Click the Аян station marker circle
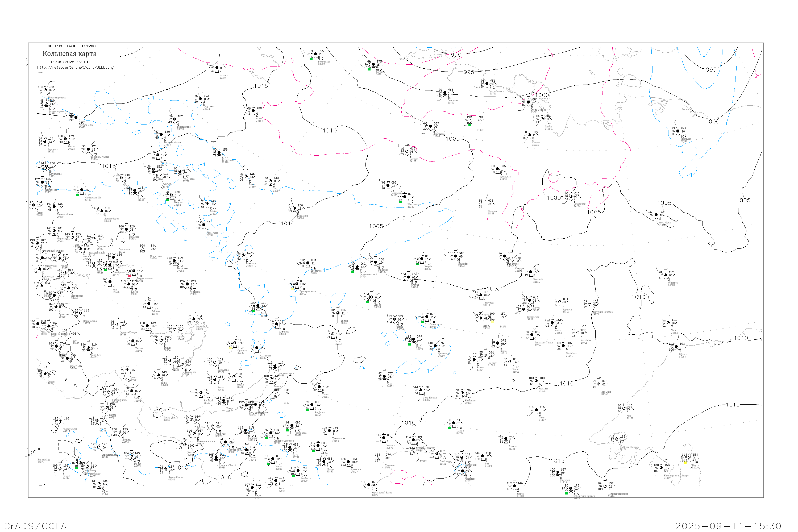The width and height of the screenshot is (798, 532). pos(624,409)
